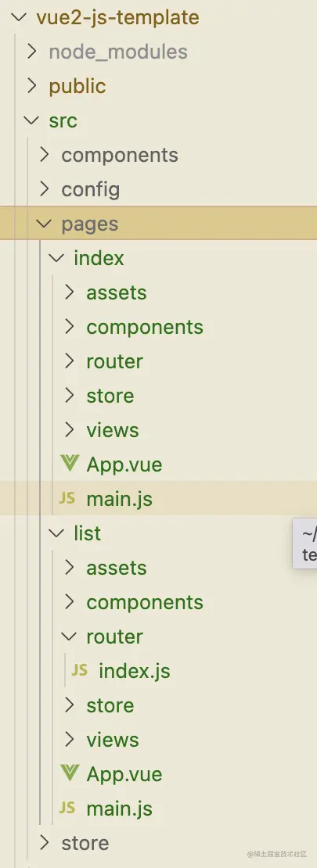Select the components folder directly under src
The image size is (317, 868).
[120, 155]
